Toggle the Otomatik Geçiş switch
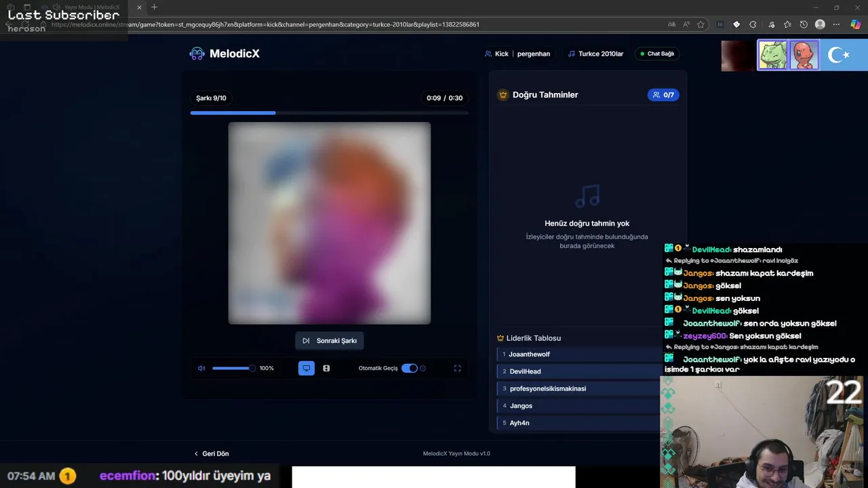Image resolution: width=868 pixels, height=488 pixels. [x=410, y=368]
